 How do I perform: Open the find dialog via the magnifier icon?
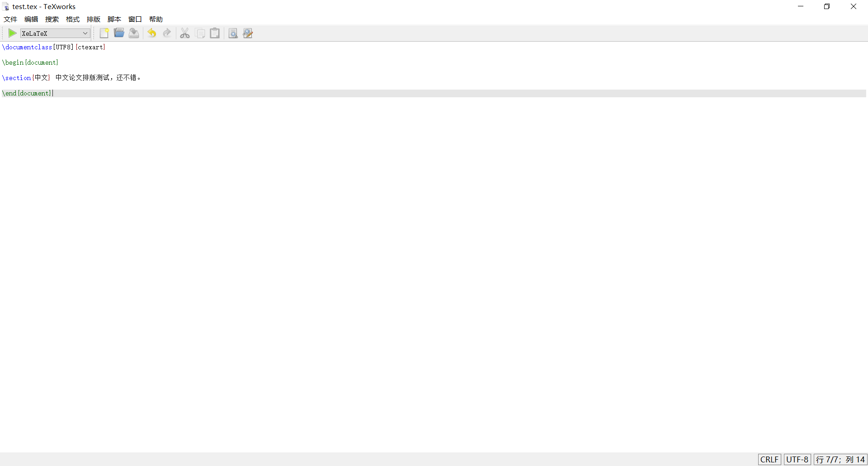tap(233, 33)
